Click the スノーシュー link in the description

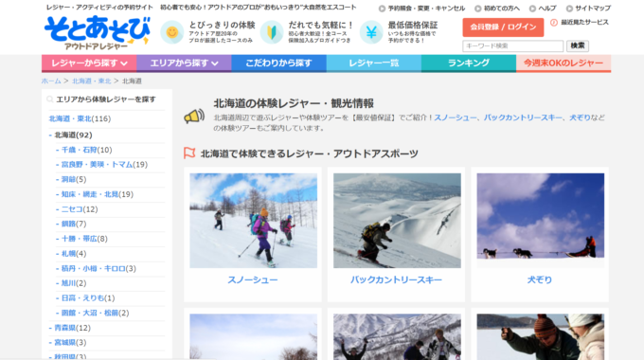click(456, 117)
